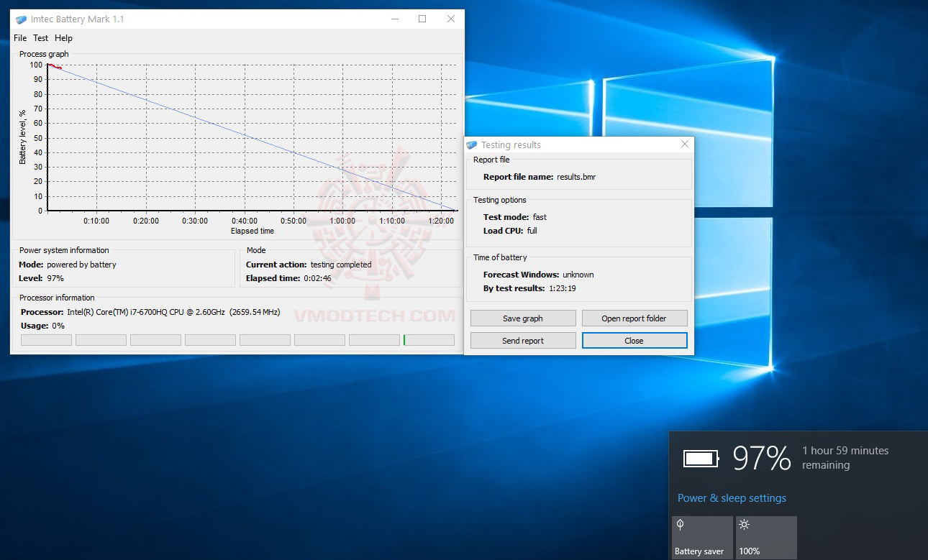This screenshot has width=928, height=560.
Task: Click the "Process graph" group label
Action: (x=44, y=54)
